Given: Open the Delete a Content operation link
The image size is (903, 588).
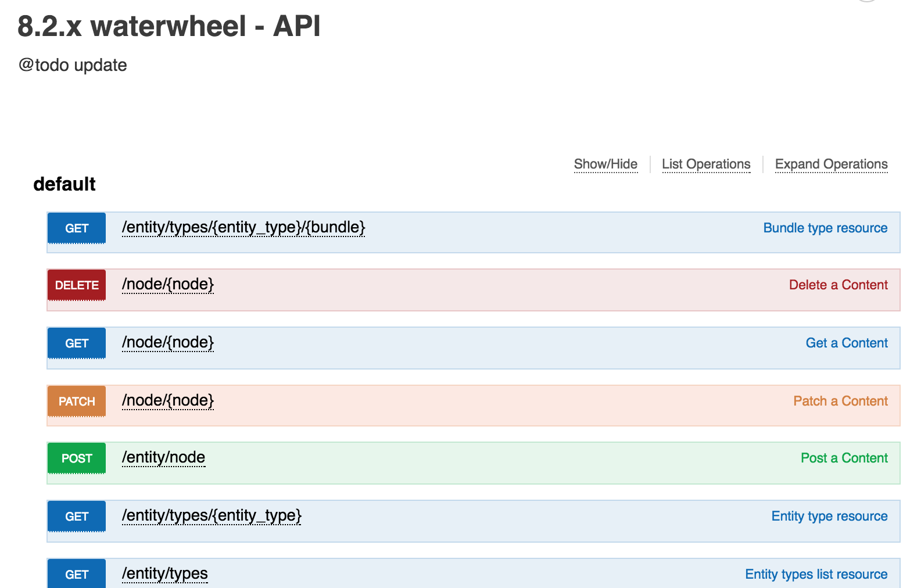Looking at the screenshot, I should [838, 285].
